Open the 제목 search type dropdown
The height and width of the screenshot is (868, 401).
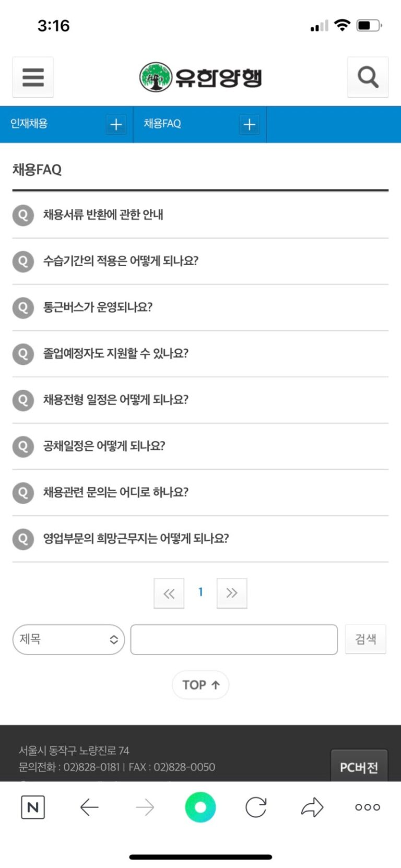(x=68, y=639)
